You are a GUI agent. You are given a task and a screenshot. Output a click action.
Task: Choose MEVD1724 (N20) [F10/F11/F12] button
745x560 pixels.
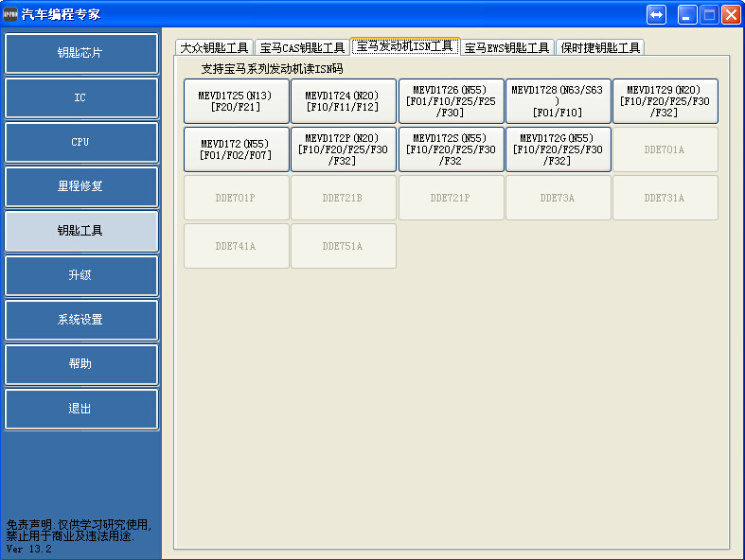pyautogui.click(x=343, y=101)
